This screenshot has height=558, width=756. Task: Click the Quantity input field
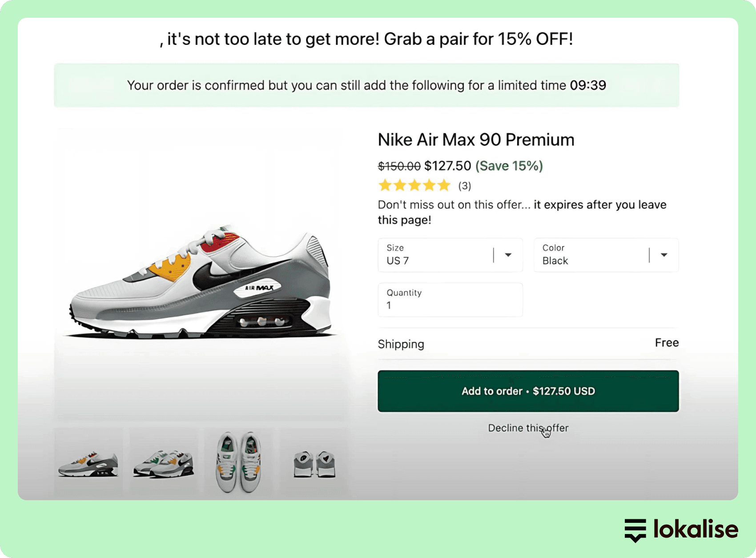coord(450,300)
